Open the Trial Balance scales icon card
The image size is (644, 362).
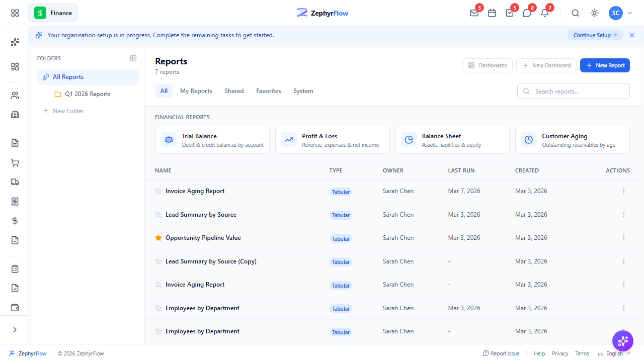(213, 140)
